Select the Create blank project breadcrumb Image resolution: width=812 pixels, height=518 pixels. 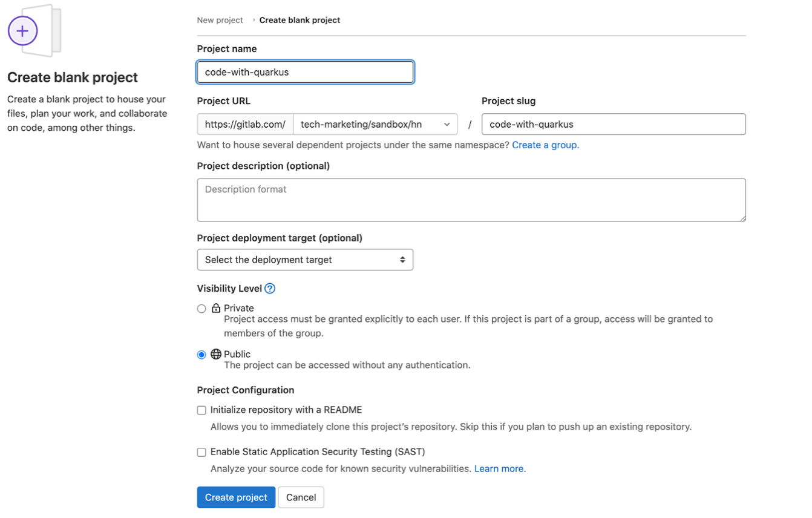(x=300, y=20)
